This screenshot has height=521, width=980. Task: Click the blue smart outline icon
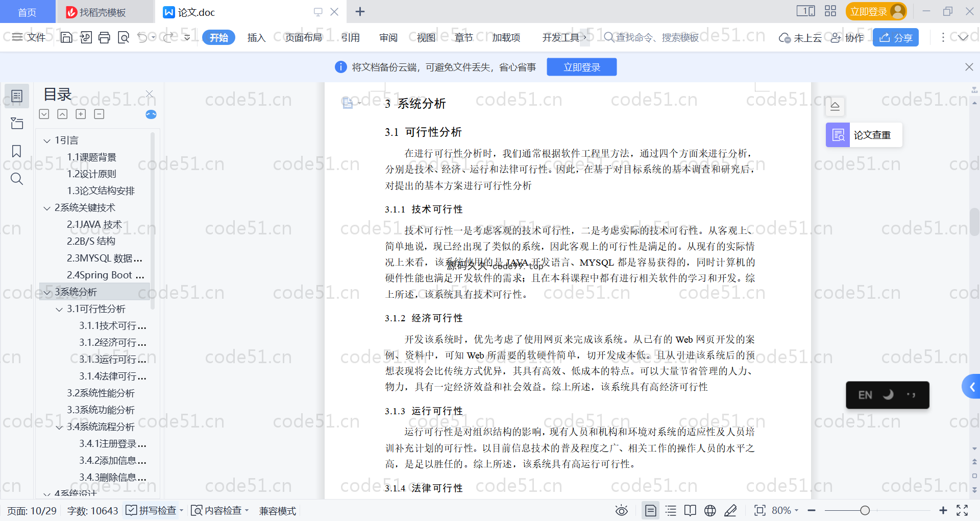coord(151,114)
